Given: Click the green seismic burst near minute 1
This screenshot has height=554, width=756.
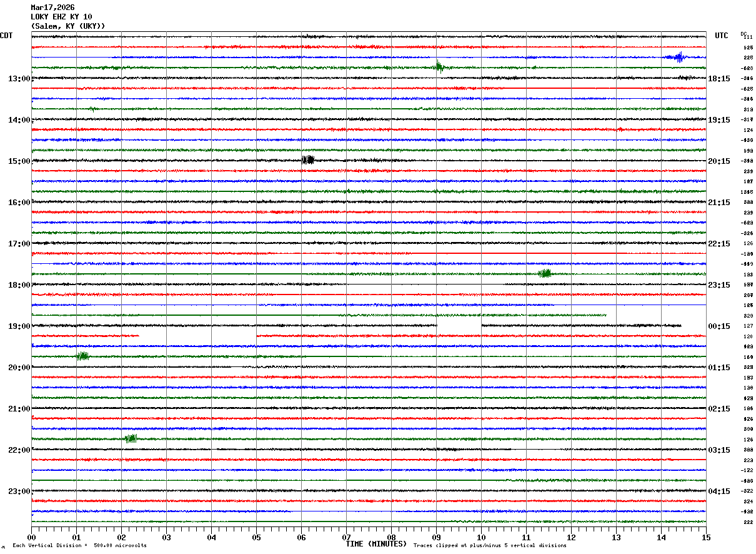Looking at the screenshot, I should (82, 356).
